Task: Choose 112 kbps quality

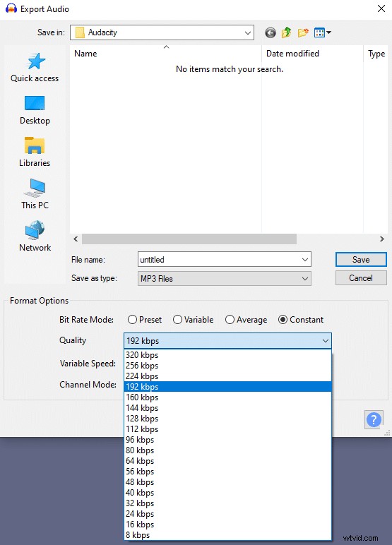Action: pos(227,429)
